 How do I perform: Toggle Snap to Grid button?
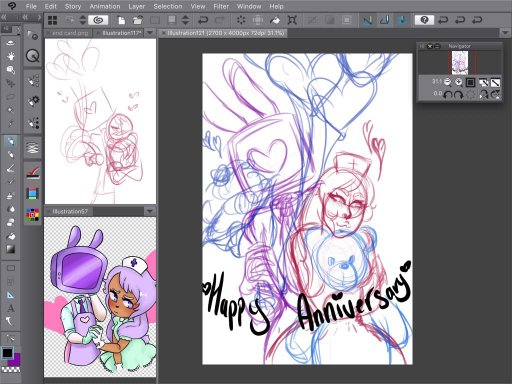tap(402, 20)
